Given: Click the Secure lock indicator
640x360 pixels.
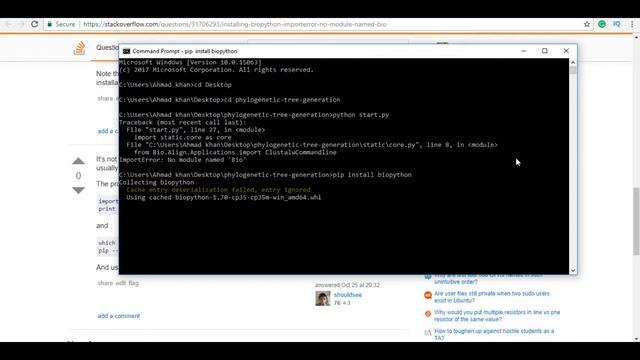Looking at the screenshot, I should 61,24.
